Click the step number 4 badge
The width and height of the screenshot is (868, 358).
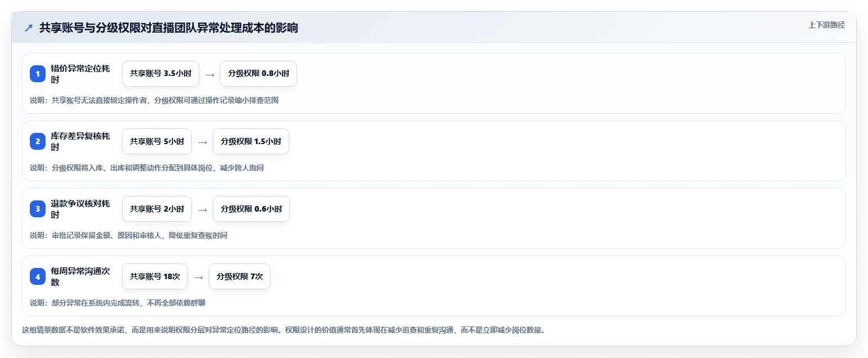click(38, 276)
